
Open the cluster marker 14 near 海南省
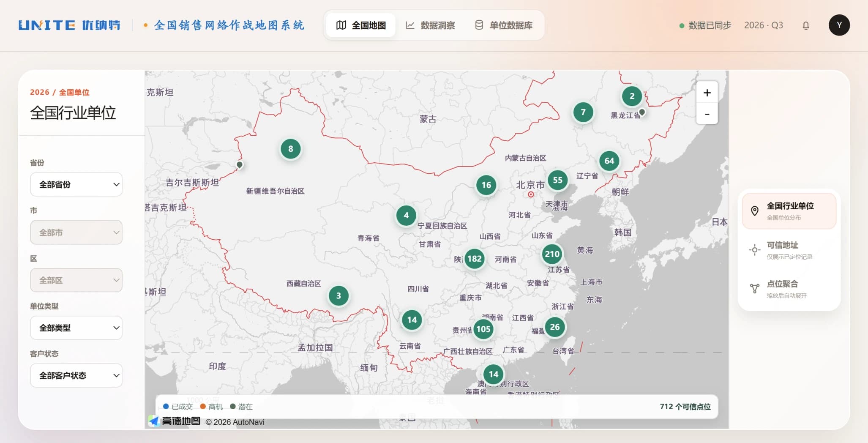(x=493, y=374)
